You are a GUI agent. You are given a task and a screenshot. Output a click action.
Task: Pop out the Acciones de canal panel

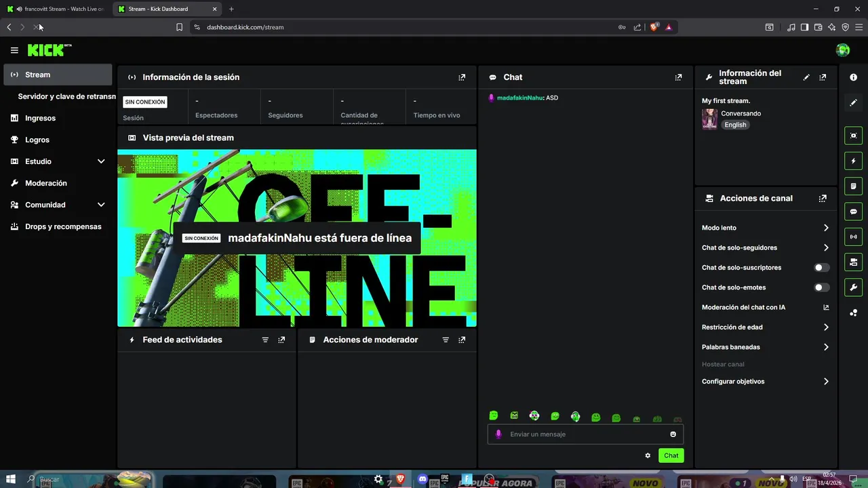823,199
